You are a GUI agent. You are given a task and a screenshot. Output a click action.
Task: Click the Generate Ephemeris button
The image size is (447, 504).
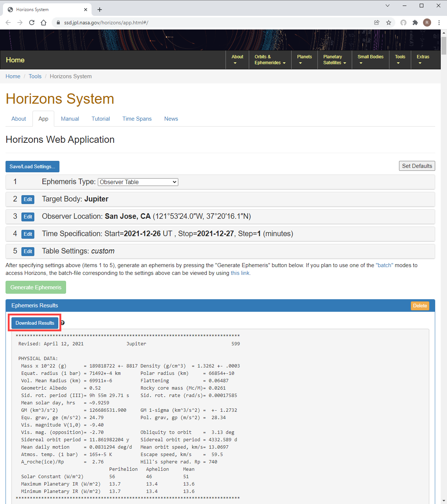click(36, 287)
